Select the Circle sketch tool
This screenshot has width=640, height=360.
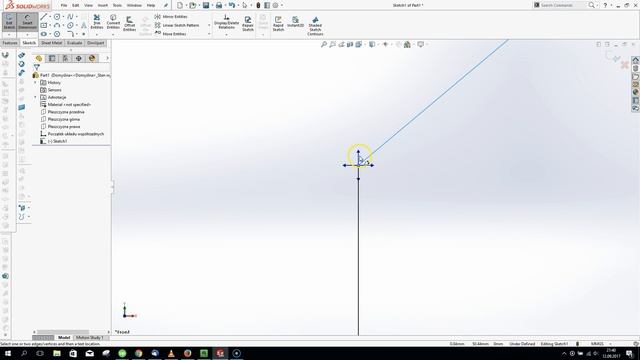pyautogui.click(x=57, y=17)
